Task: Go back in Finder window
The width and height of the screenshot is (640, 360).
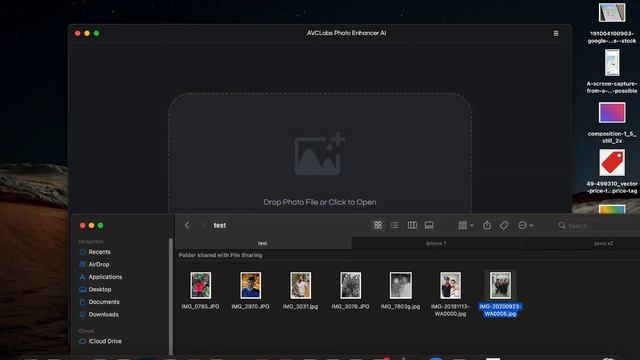Action: click(187, 225)
